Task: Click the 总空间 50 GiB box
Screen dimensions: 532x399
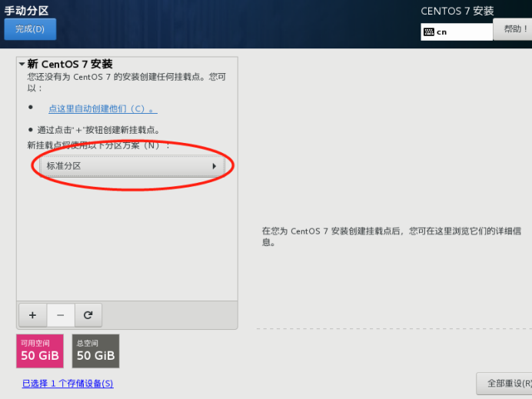Action: point(95,351)
